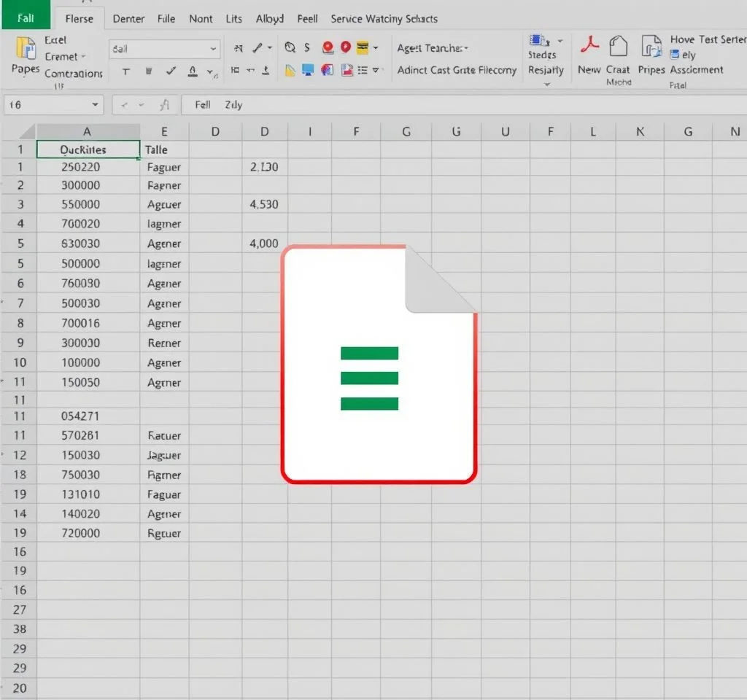Viewport: 747px width, 700px height.
Task: Click the trash bucket icon in the font group
Action: pyautogui.click(x=149, y=71)
